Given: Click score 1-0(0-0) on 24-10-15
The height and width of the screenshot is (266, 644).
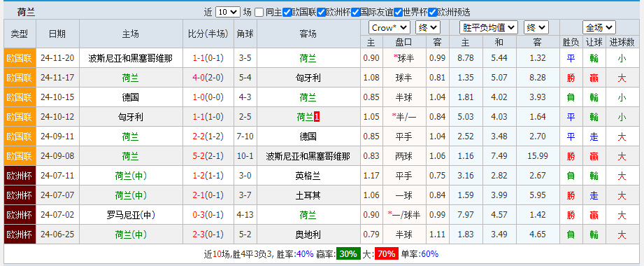Looking at the screenshot, I should pyautogui.click(x=208, y=97).
